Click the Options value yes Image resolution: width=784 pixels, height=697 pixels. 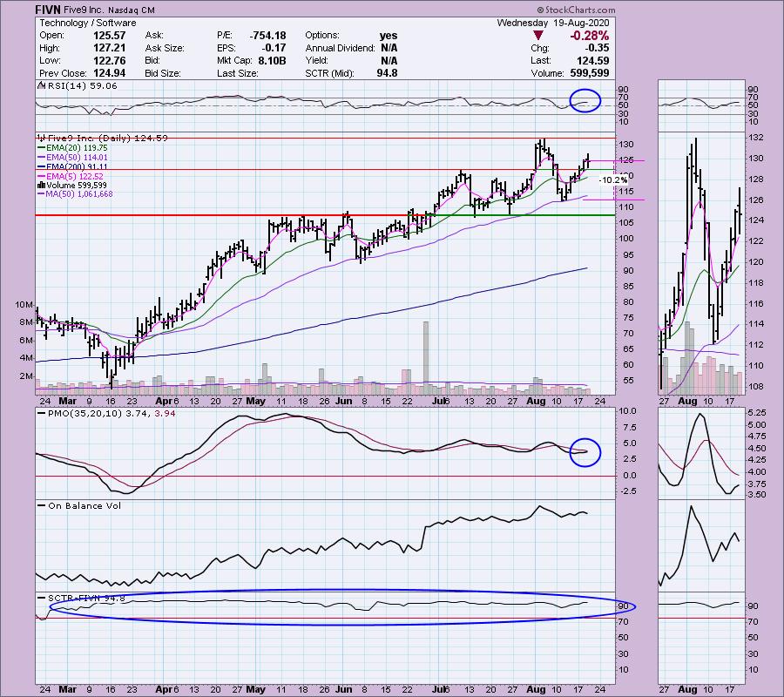(389, 36)
